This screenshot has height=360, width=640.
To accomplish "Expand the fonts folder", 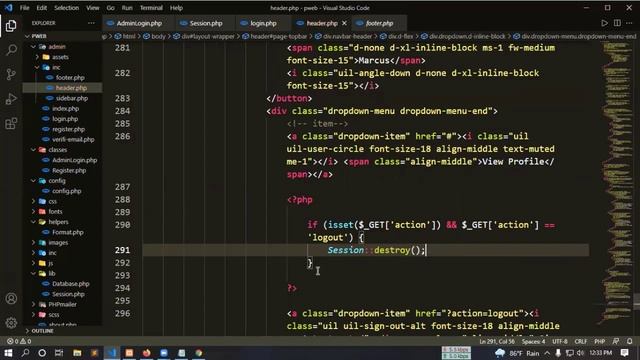I will coord(55,211).
